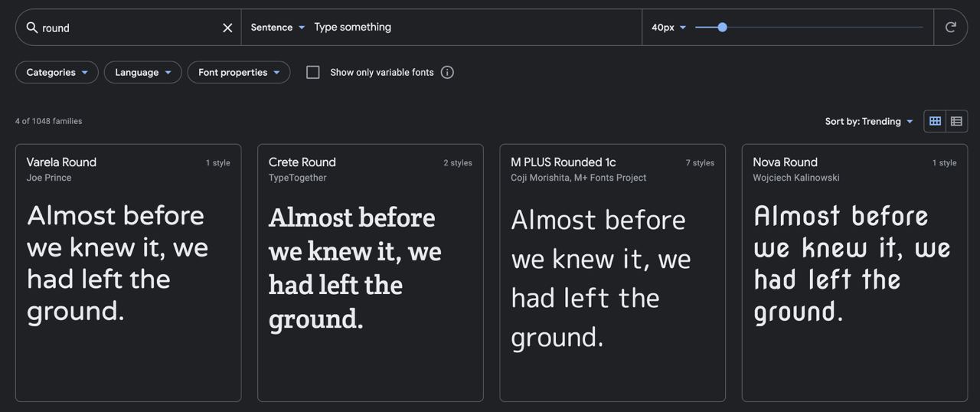Open the Varela Round font card

click(128, 272)
